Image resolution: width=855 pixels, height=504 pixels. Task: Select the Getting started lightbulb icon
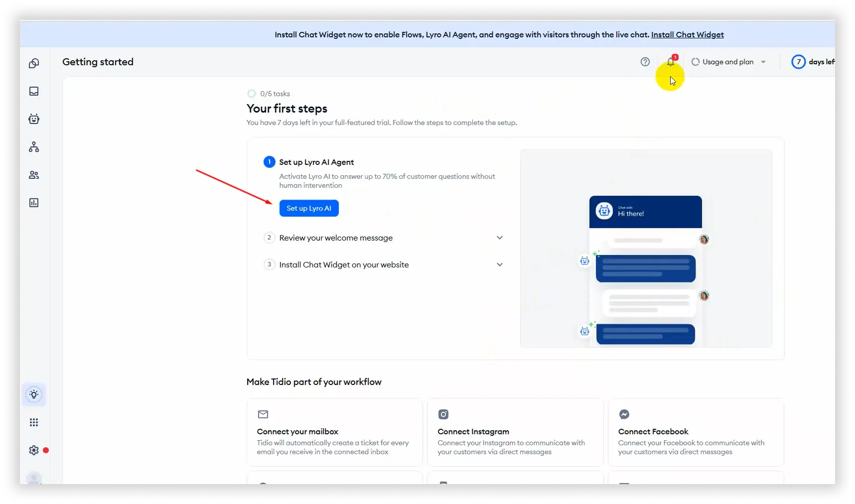coord(34,394)
